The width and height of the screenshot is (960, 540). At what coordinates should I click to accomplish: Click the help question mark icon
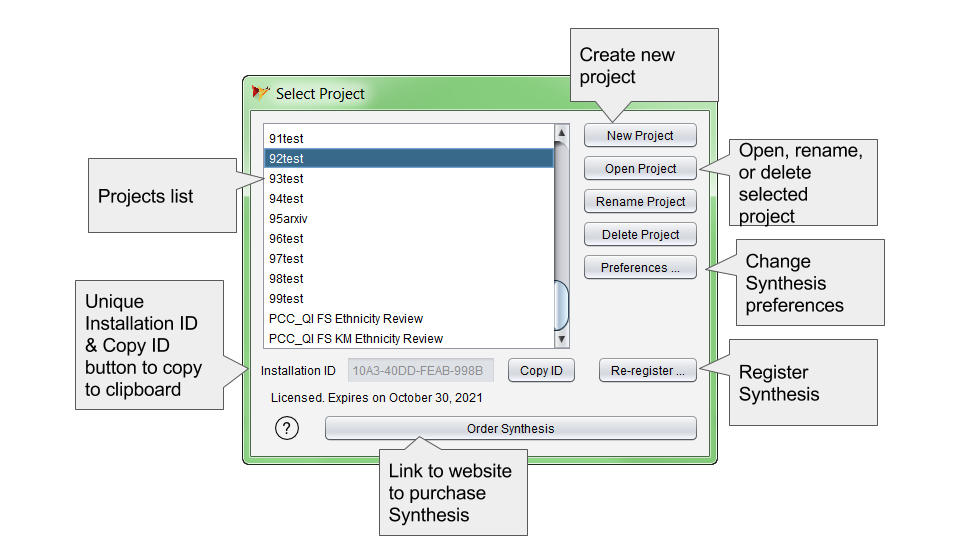tap(287, 429)
